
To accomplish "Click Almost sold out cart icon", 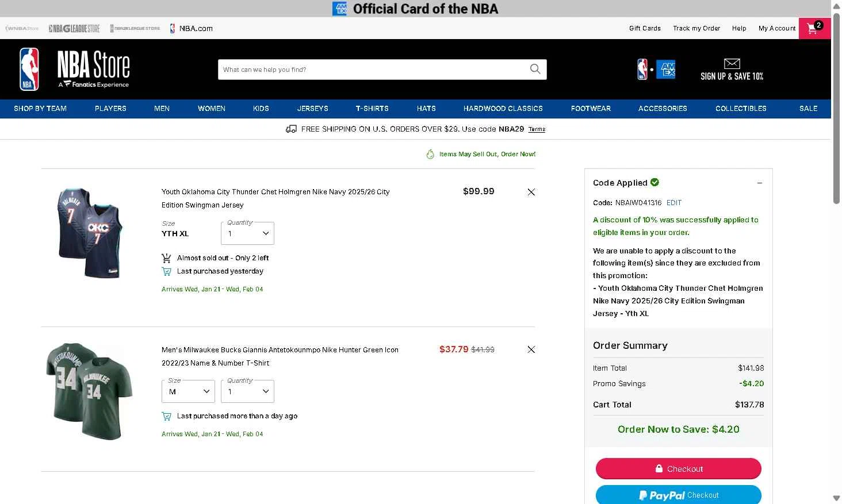I will tap(166, 258).
